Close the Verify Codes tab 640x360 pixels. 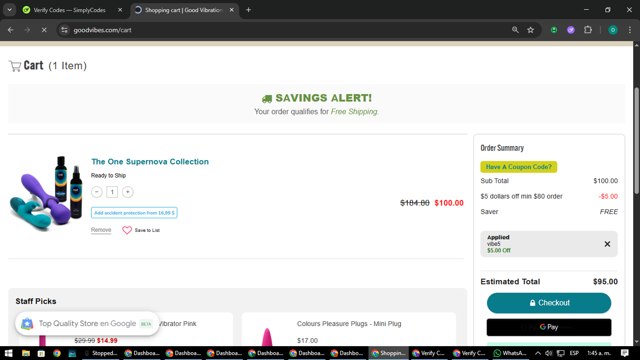[x=120, y=10]
